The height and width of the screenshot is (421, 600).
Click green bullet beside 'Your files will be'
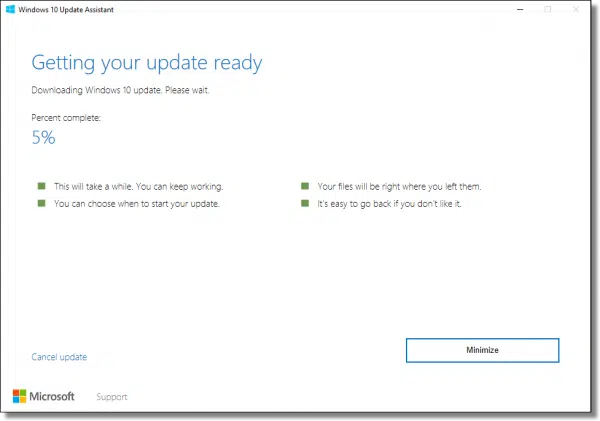click(x=305, y=186)
